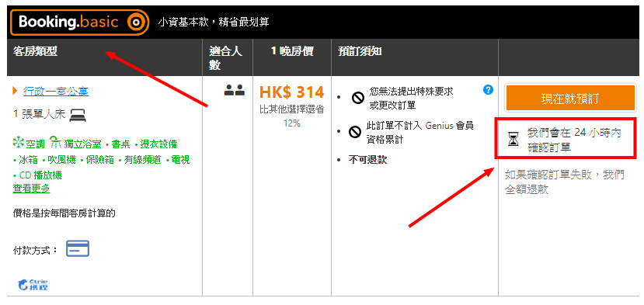644x305 pixels.
Task: Click the HK$ 314 price
Action: click(x=292, y=93)
